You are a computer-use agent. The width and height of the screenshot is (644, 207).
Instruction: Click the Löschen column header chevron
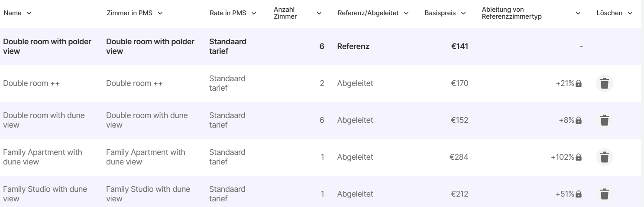pos(630,13)
